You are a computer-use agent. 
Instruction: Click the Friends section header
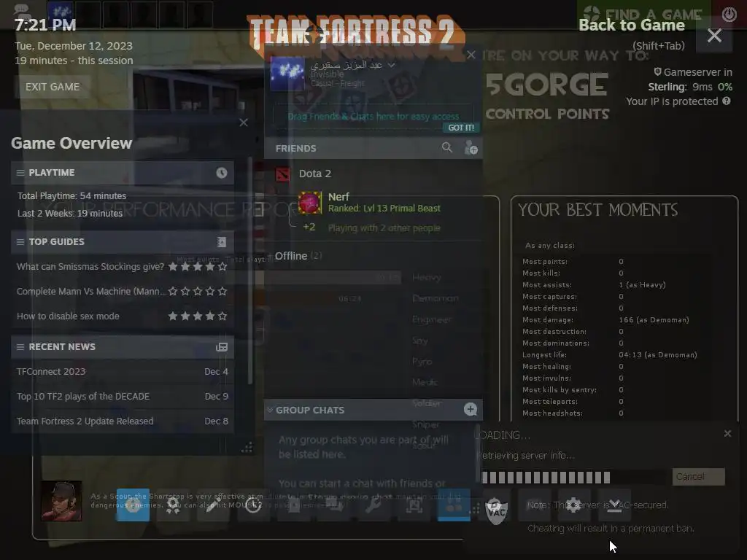pos(373,148)
